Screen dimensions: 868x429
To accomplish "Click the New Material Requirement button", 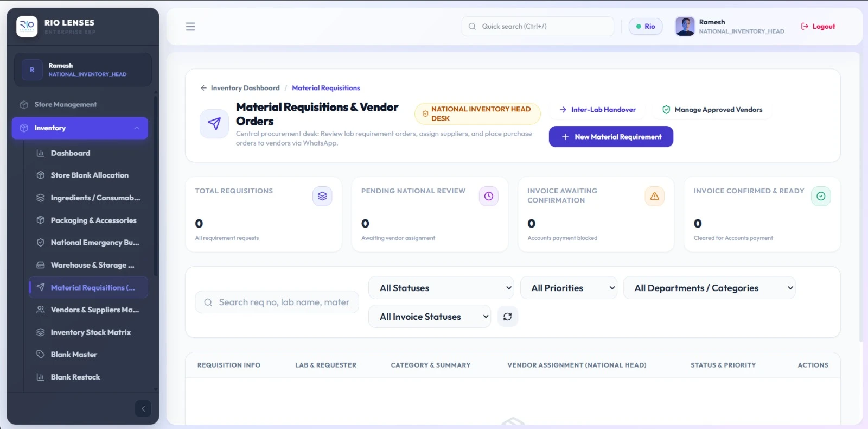I will (x=611, y=137).
